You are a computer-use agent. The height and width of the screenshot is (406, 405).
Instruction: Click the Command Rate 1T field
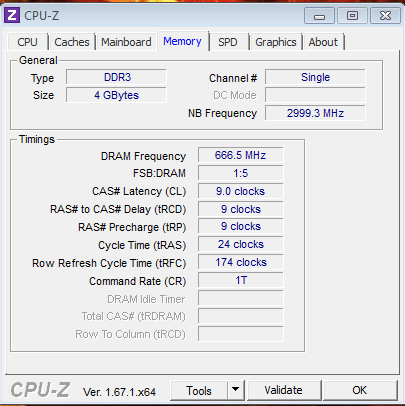(x=241, y=280)
